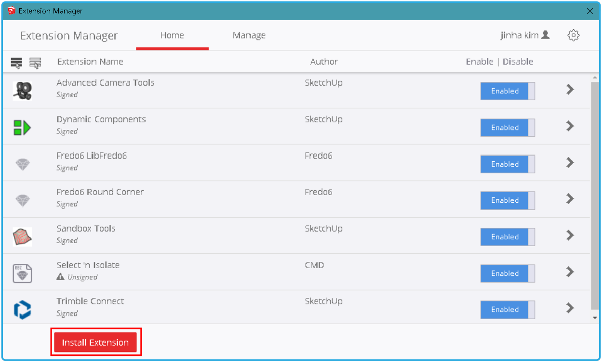Select the Fredo6 LibFredo6 name text
This screenshot has height=364, width=603.
pyautogui.click(x=92, y=156)
